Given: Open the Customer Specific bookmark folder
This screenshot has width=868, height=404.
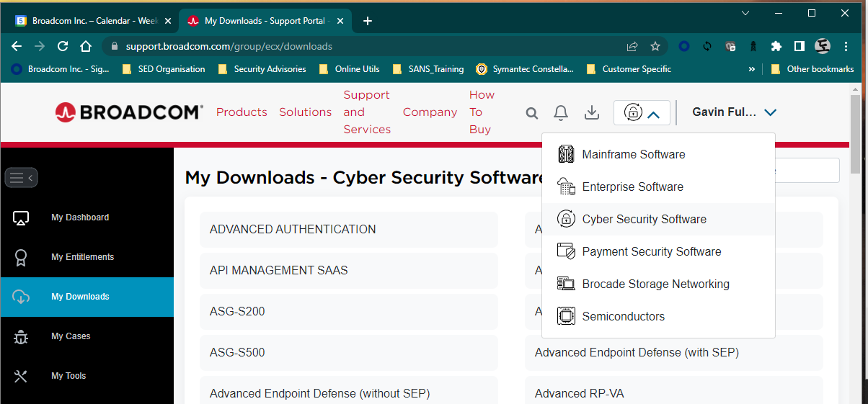Looking at the screenshot, I should click(x=629, y=69).
